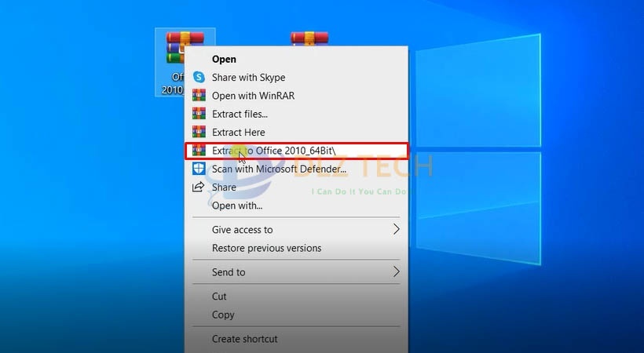Image resolution: width=644 pixels, height=353 pixels.
Task: Select the second WinRAR archive desktop icon
Action: [x=309, y=38]
